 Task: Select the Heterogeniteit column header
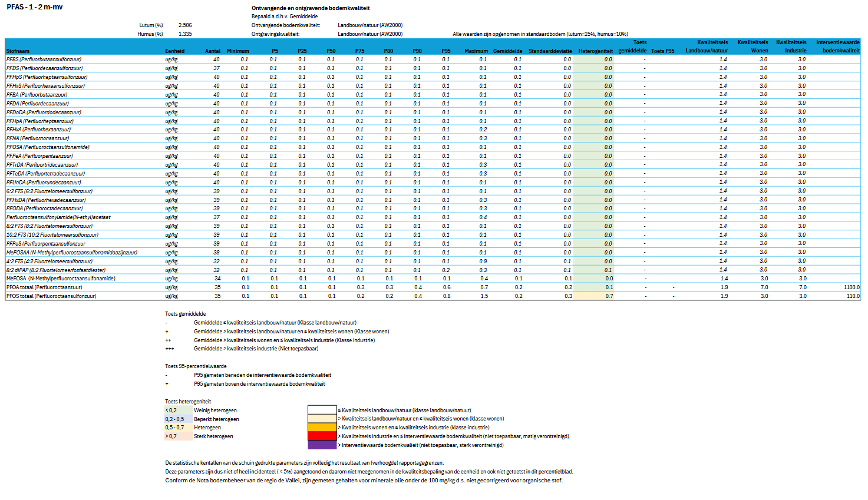pyautogui.click(x=595, y=51)
